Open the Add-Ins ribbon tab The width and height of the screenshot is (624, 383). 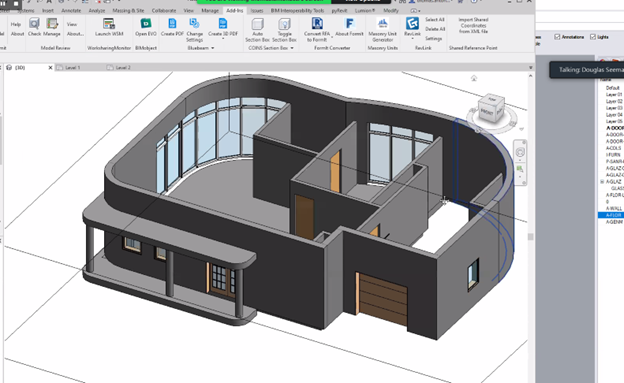[x=234, y=10]
